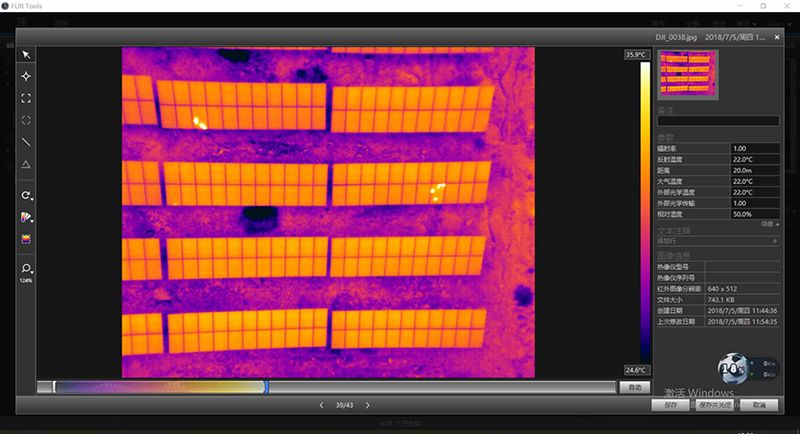800x434 pixels.
Task: Click the 辐射率 emissivity value field
Action: (x=755, y=148)
